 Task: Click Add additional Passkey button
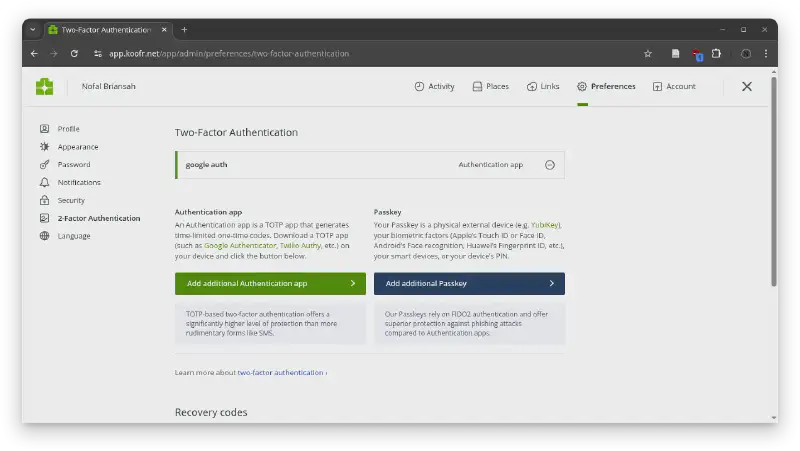tap(469, 284)
